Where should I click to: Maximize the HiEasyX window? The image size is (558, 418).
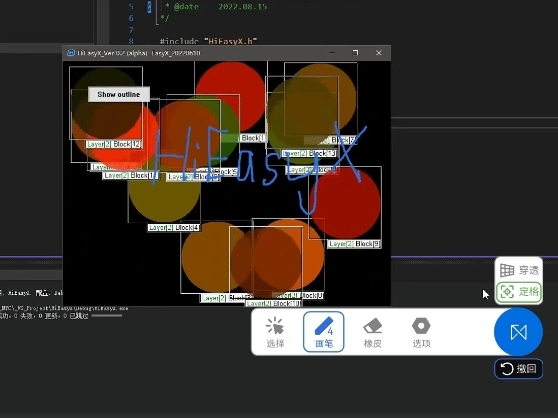[x=355, y=53]
